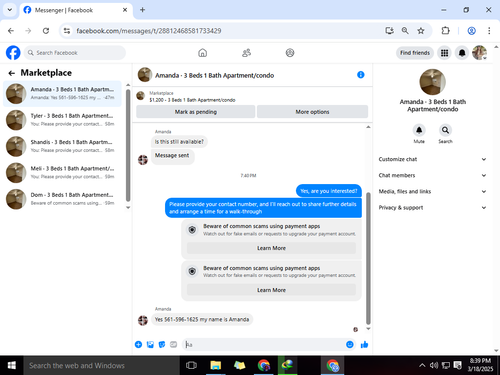The height and width of the screenshot is (375, 500).
Task: Expand Media, files and links section
Action: tap(432, 191)
